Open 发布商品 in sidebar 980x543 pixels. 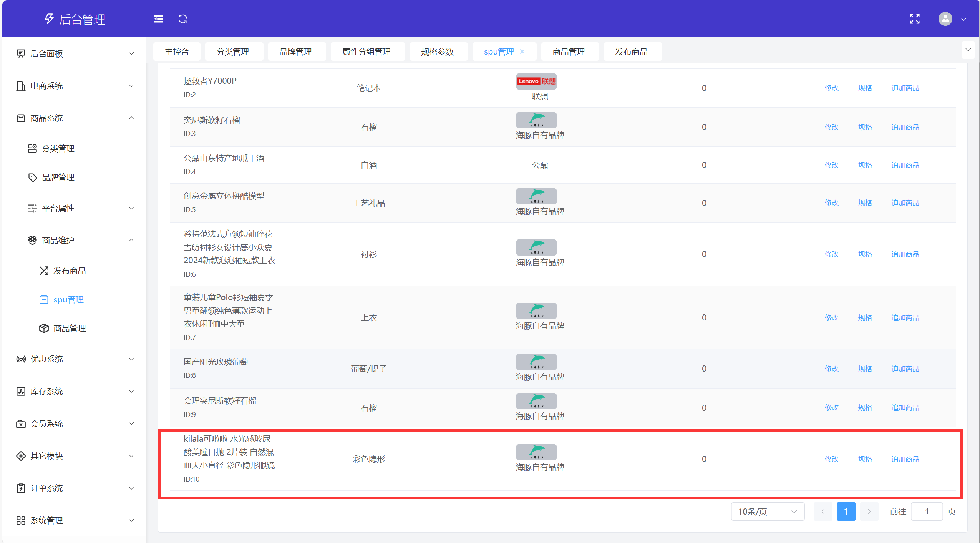70,271
